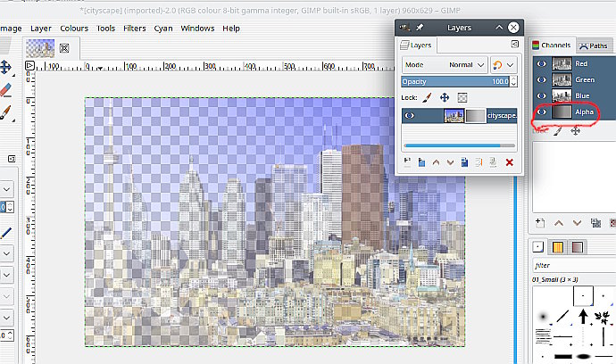This screenshot has height=364, width=616.
Task: Open the first tool options dropdown
Action: point(6,189)
